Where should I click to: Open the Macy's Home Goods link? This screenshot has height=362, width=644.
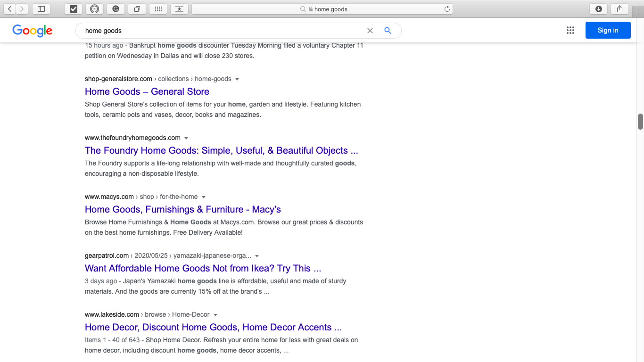tap(182, 209)
